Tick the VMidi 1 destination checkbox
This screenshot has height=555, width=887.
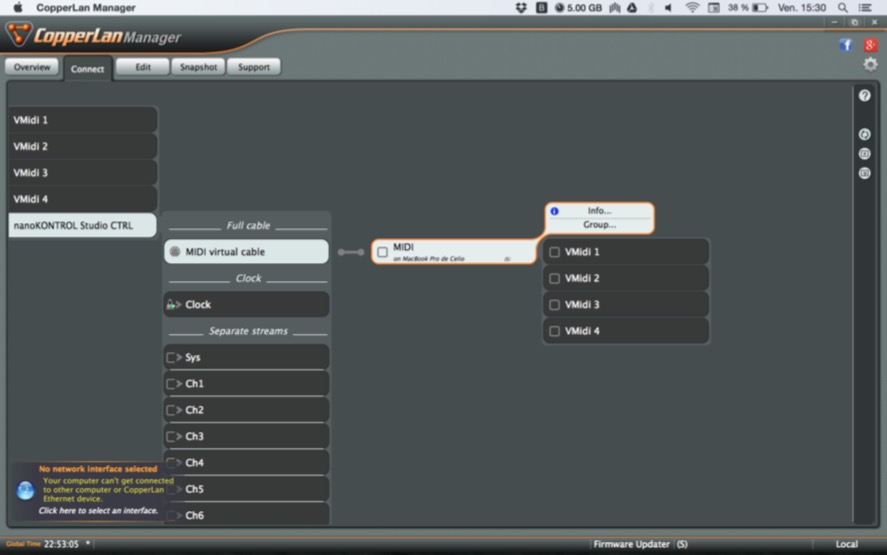(x=555, y=252)
